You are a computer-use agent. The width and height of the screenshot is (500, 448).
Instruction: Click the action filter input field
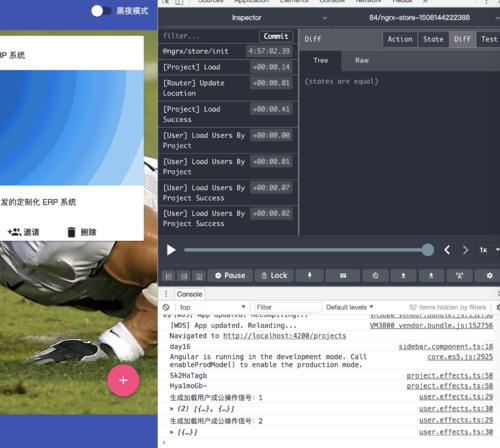(x=209, y=36)
